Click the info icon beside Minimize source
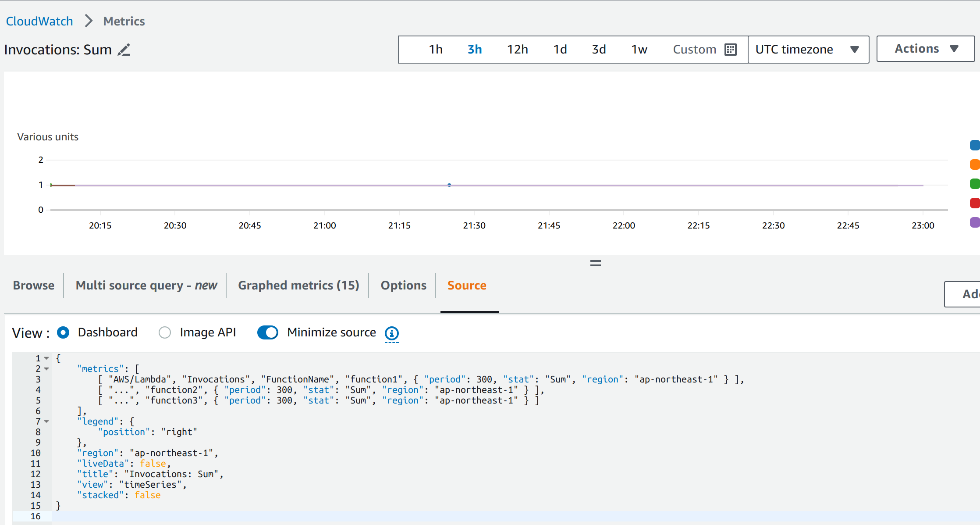The height and width of the screenshot is (525, 980). pyautogui.click(x=391, y=333)
